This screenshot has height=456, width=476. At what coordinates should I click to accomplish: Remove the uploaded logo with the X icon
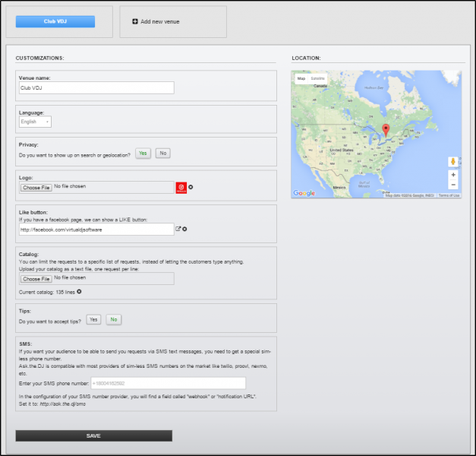pos(191,187)
